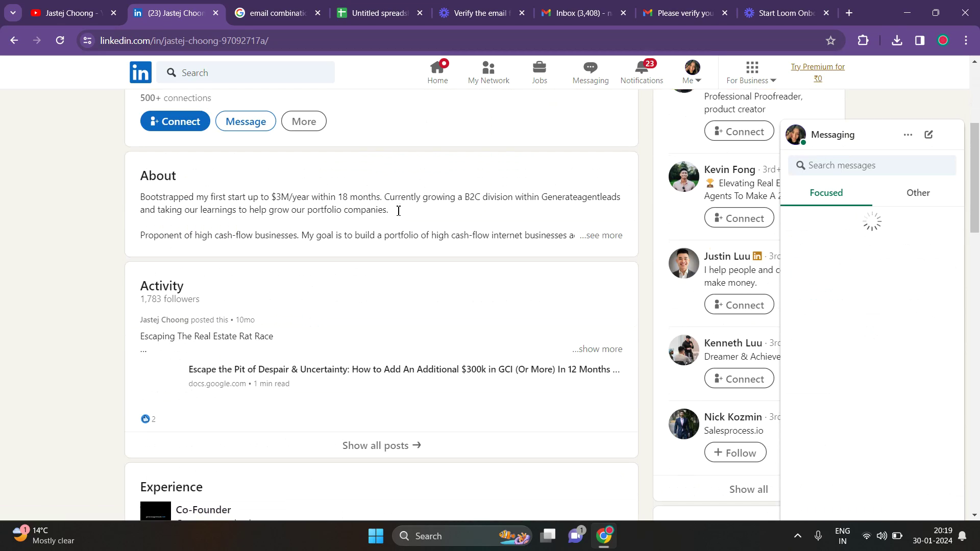View the Notifications bell

[642, 72]
